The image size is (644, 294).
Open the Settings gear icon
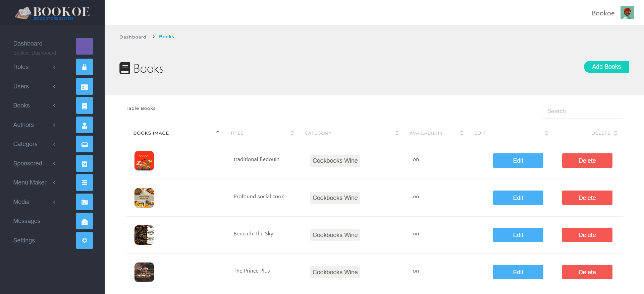point(84,240)
